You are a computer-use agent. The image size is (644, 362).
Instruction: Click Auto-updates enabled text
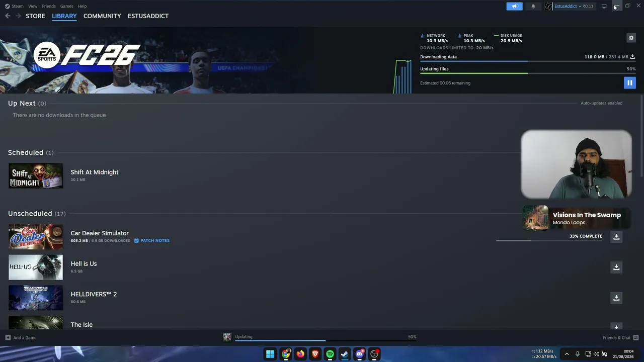tap(601, 103)
